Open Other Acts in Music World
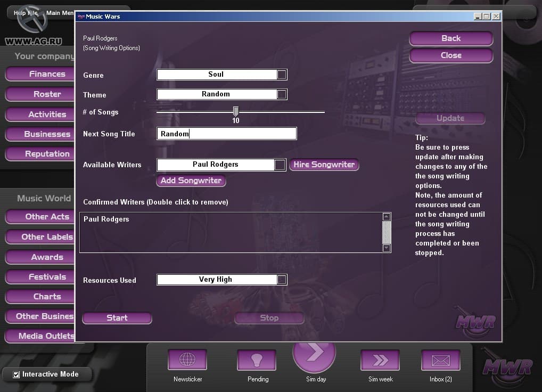The image size is (542, 392). coord(41,217)
